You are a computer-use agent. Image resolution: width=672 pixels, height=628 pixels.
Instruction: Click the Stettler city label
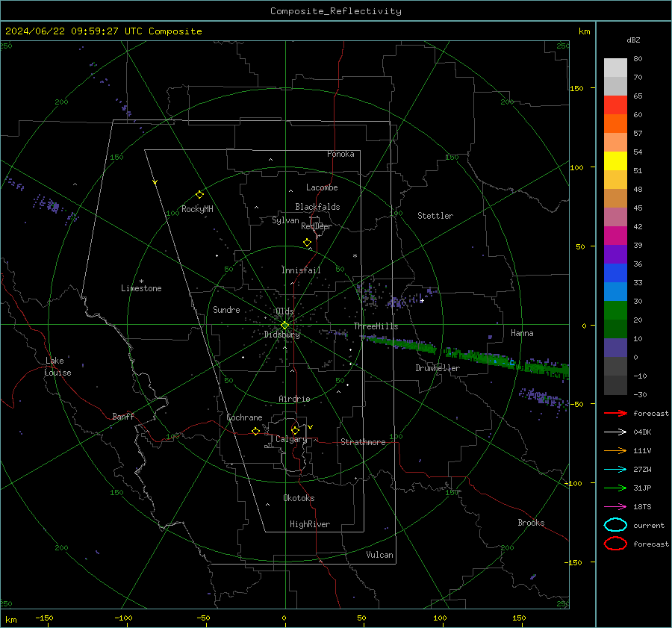(435, 216)
